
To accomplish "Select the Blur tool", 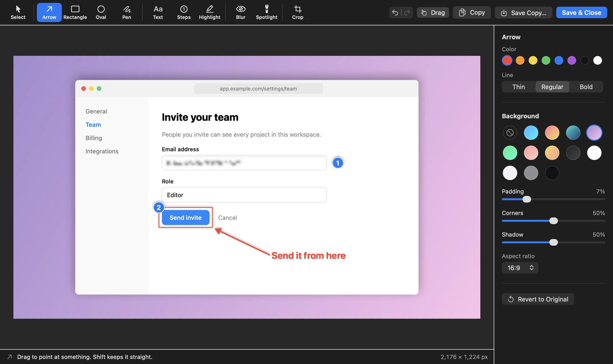I will pos(241,12).
